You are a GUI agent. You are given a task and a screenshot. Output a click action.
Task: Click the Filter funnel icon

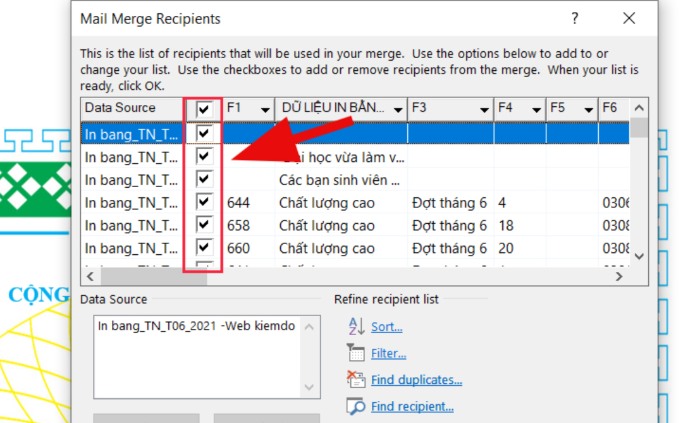pyautogui.click(x=355, y=353)
